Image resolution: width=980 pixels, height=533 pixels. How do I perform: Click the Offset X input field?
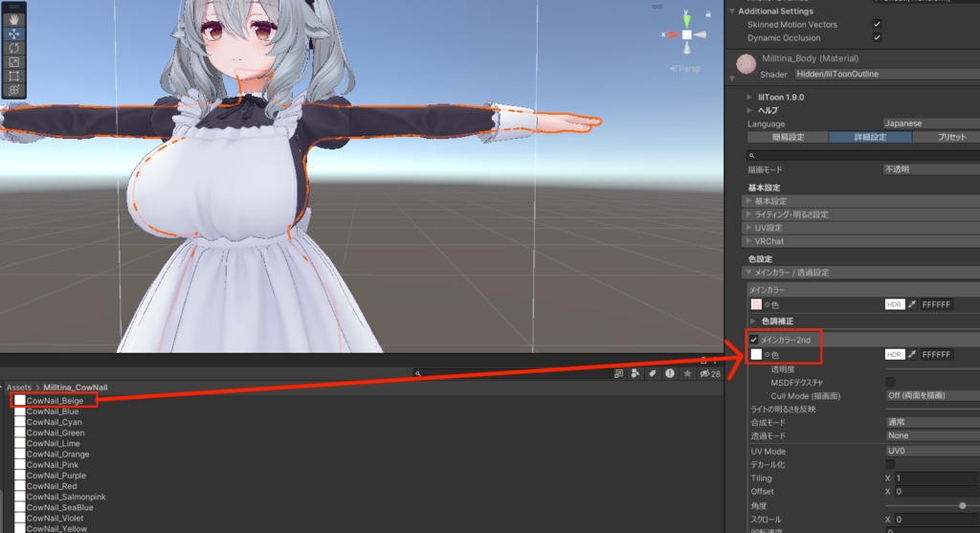pyautogui.click(x=937, y=491)
